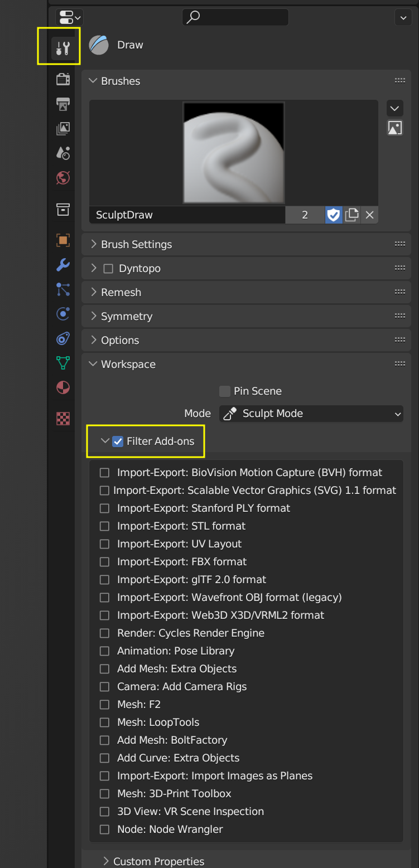
Task: Open the Output properties tab
Action: (63, 104)
